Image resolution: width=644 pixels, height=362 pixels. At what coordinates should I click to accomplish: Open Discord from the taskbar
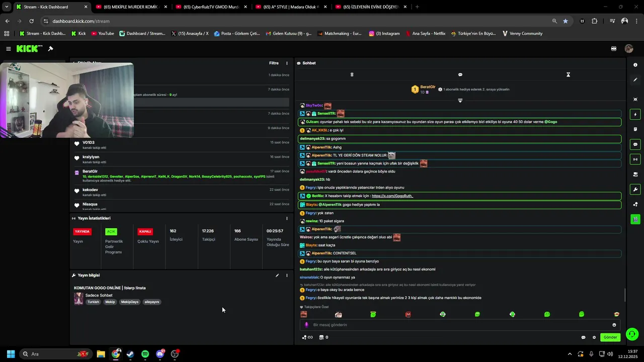160,354
